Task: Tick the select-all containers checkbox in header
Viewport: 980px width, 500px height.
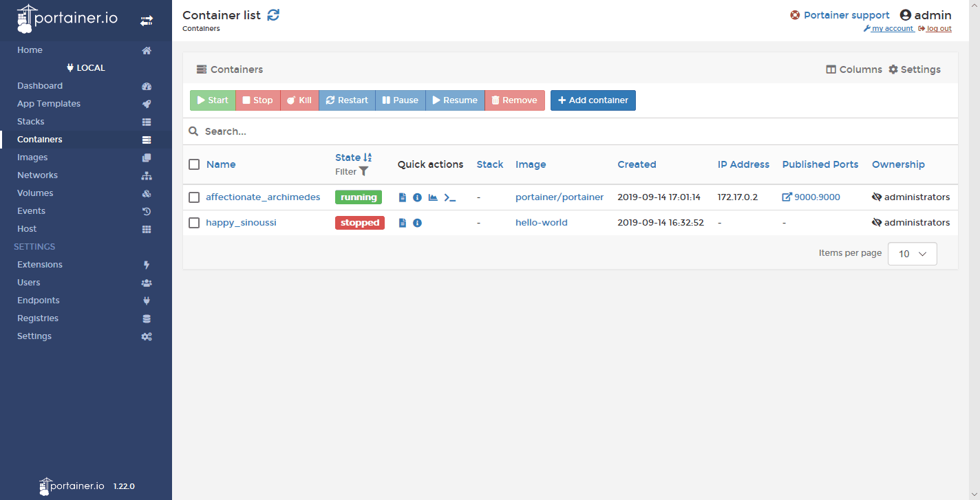Action: pyautogui.click(x=194, y=164)
